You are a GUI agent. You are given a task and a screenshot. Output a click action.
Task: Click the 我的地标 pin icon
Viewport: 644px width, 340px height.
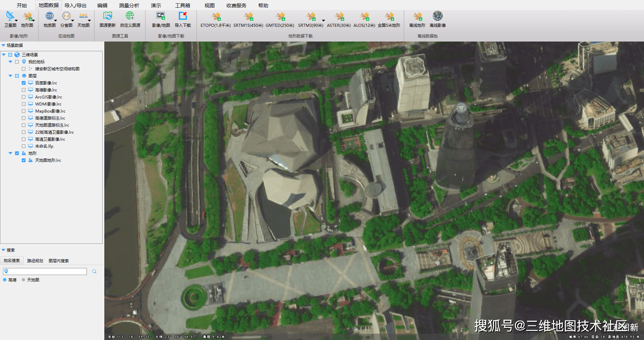(x=24, y=62)
